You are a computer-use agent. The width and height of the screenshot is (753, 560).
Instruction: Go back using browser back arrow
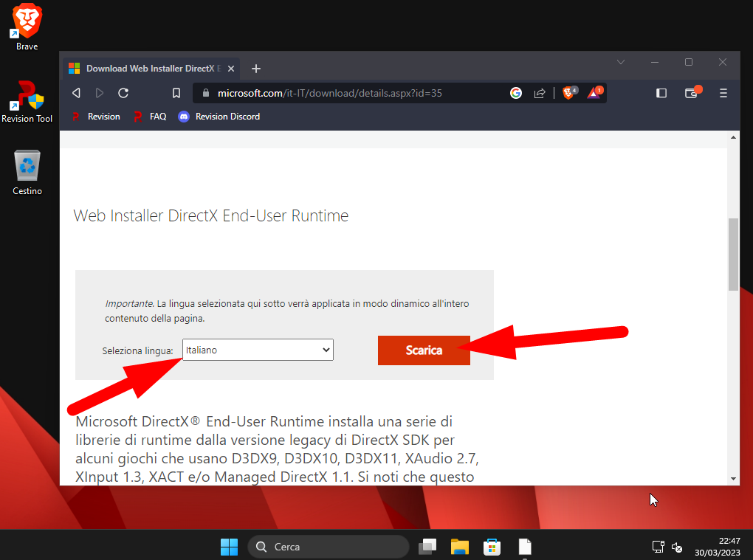(76, 93)
